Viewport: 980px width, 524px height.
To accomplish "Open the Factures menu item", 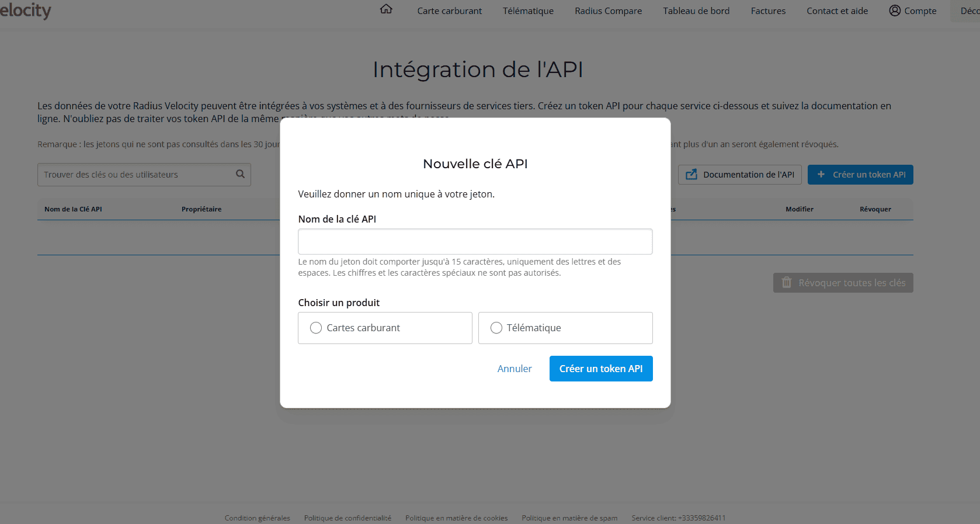I will coord(768,11).
